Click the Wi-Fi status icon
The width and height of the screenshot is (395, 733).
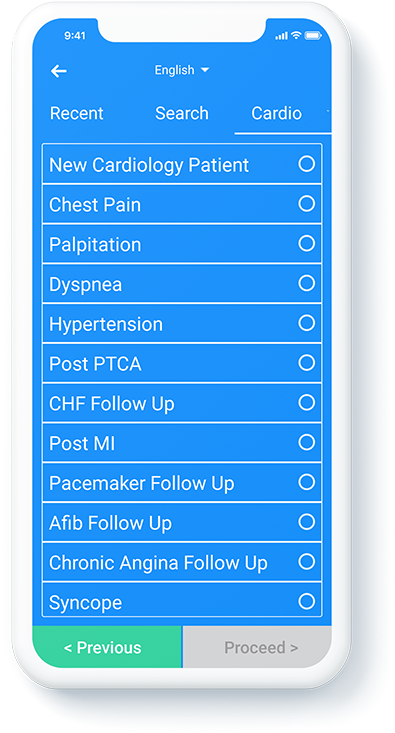[x=296, y=36]
